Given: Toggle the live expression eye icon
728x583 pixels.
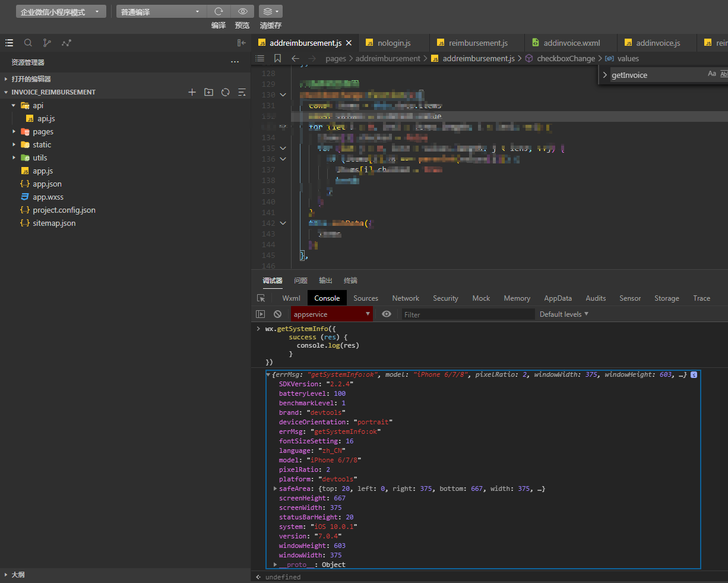Looking at the screenshot, I should click(x=387, y=314).
